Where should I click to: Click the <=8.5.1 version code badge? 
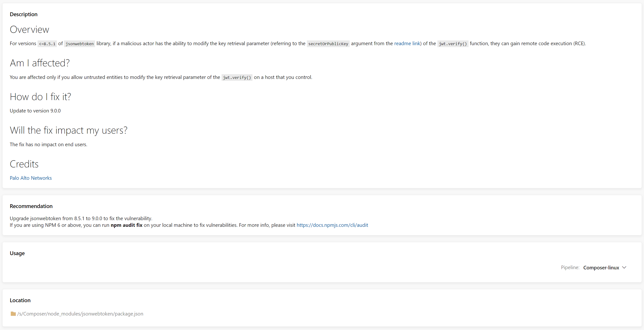pyautogui.click(x=47, y=44)
